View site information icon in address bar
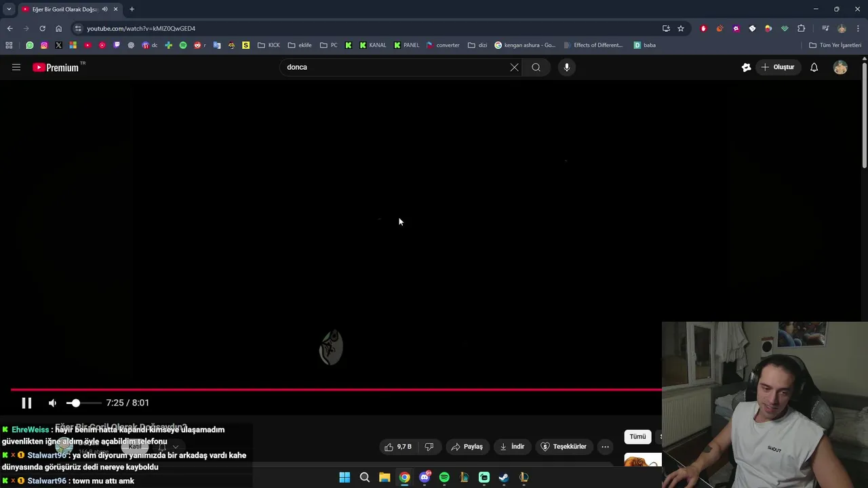This screenshot has width=868, height=488. pyautogui.click(x=78, y=28)
